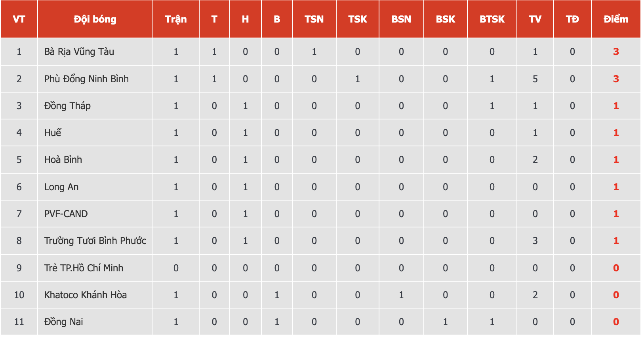644x337 pixels.
Task: Click team name Bà Rịa Vũng Tàu
Action: [x=79, y=52]
